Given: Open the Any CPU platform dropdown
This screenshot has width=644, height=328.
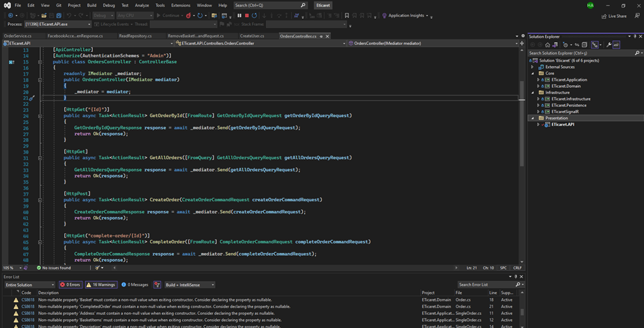Looking at the screenshot, I should pos(134,16).
